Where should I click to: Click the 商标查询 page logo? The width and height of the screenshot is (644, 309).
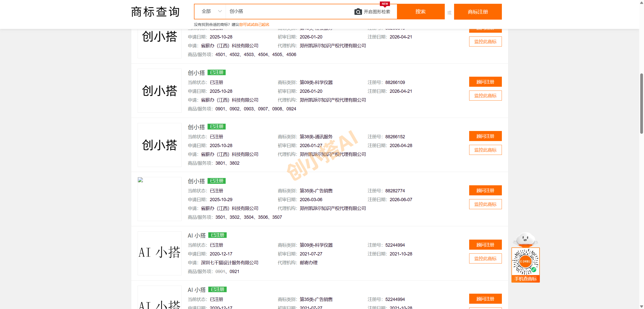(x=155, y=12)
